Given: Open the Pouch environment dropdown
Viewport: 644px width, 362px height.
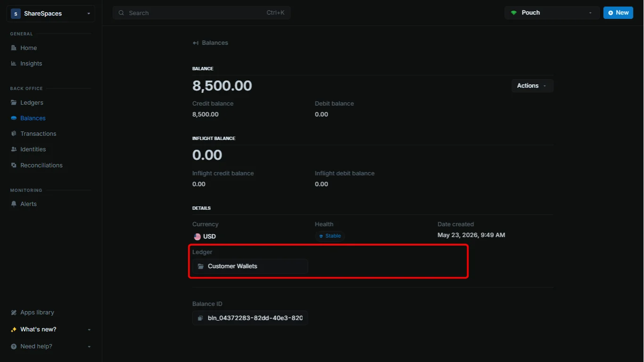Looking at the screenshot, I should coord(552,13).
